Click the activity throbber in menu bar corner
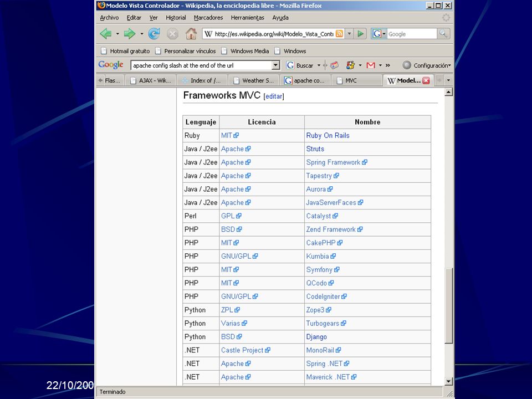 [x=446, y=18]
